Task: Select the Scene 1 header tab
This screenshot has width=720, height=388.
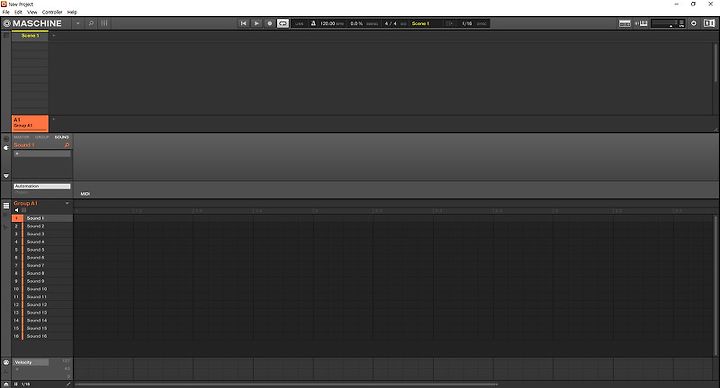Action: (30, 35)
